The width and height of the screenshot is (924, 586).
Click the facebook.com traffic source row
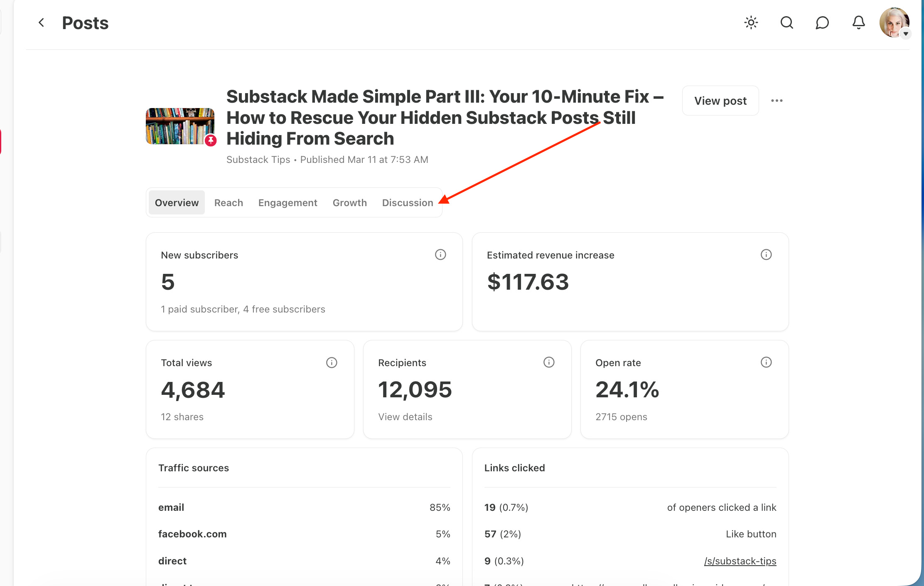pos(304,534)
